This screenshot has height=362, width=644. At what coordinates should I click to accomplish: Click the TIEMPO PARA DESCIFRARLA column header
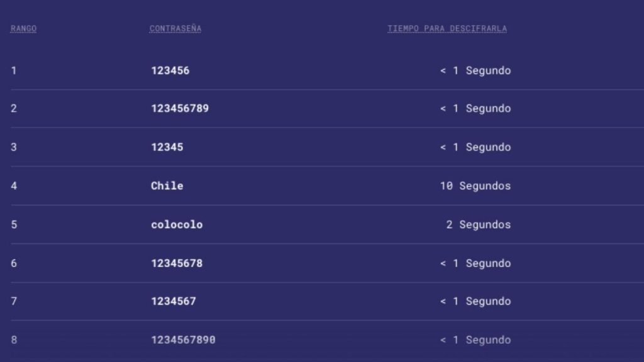[447, 29]
